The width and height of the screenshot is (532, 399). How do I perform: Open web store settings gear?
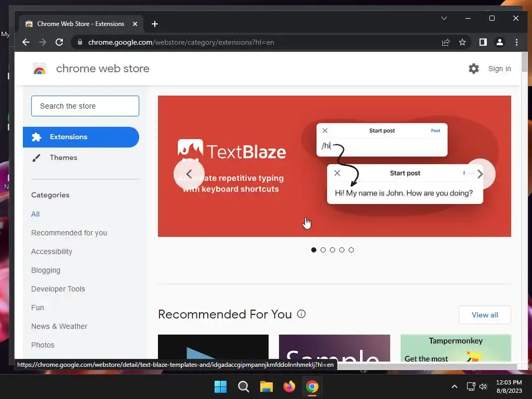(474, 69)
